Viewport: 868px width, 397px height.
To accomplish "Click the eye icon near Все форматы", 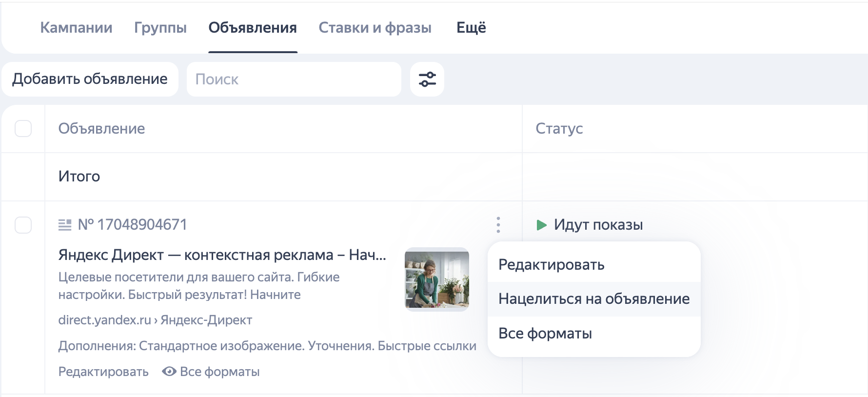I will click(x=169, y=372).
